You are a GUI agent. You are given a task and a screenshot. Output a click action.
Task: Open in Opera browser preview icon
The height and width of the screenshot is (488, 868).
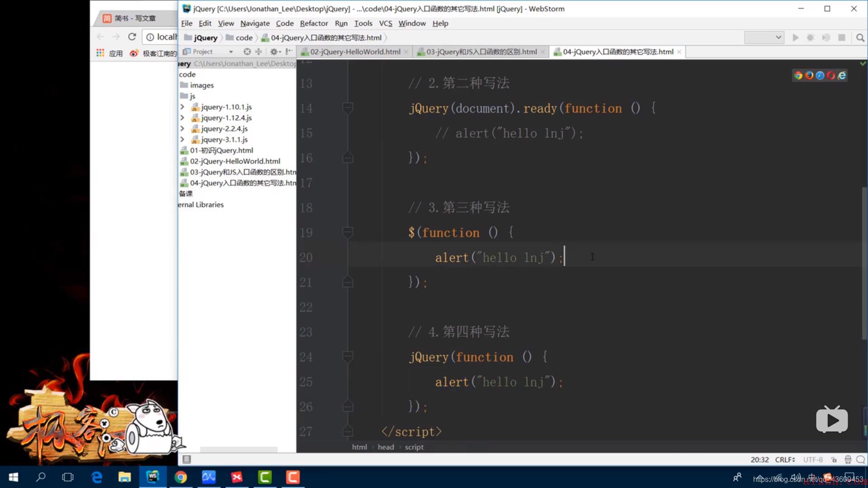pos(831,76)
